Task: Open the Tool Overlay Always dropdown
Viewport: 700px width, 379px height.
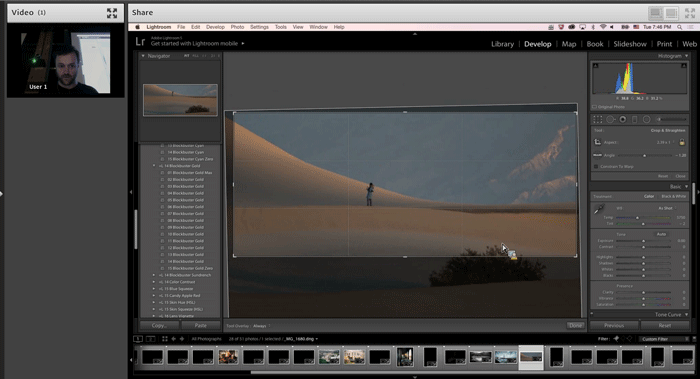Action: (261, 326)
